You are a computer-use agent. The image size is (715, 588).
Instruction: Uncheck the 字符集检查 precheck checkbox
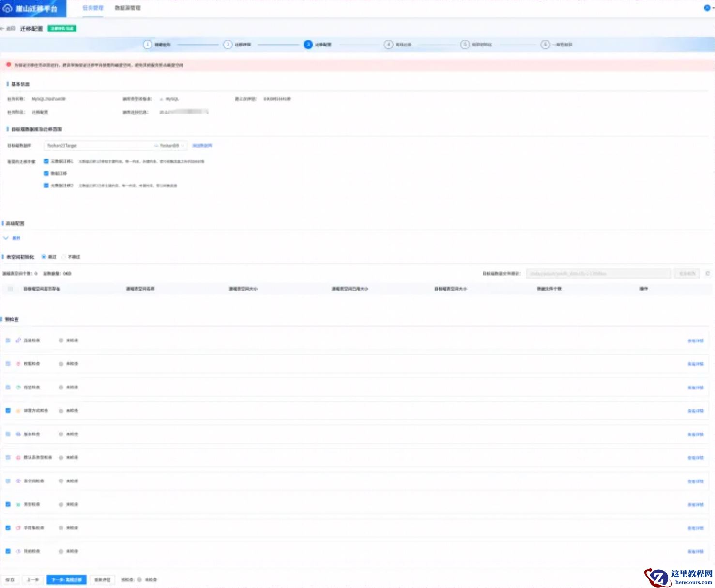[8, 528]
